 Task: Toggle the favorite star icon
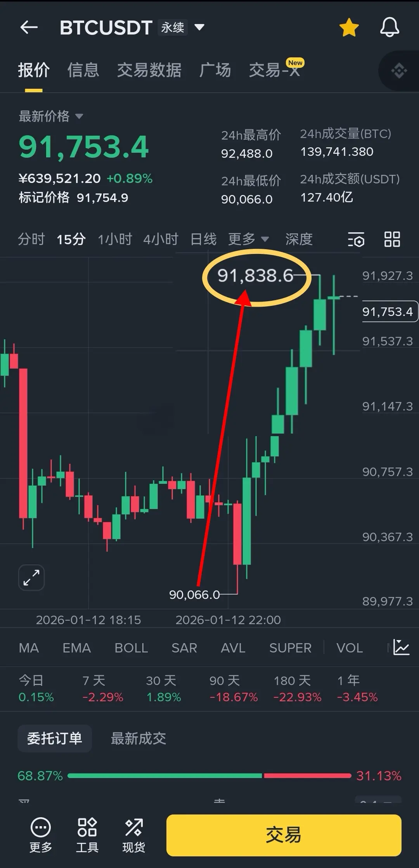[x=349, y=28]
